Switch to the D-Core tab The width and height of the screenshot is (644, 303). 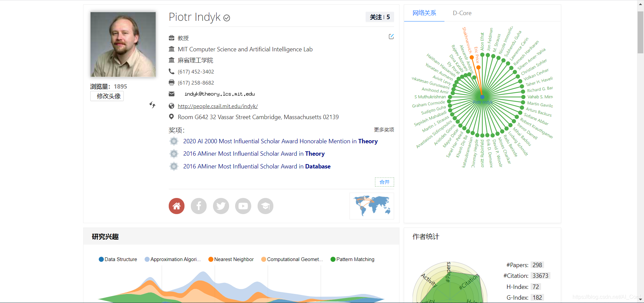pyautogui.click(x=462, y=13)
